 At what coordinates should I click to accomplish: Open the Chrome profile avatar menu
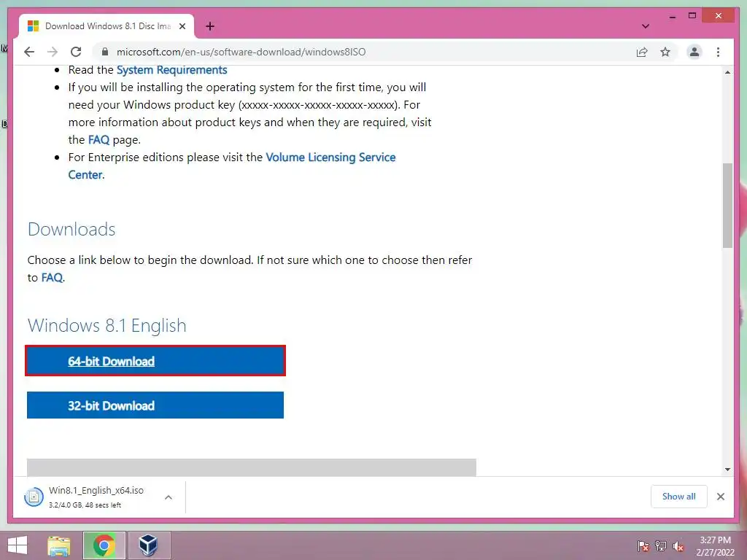(x=694, y=52)
